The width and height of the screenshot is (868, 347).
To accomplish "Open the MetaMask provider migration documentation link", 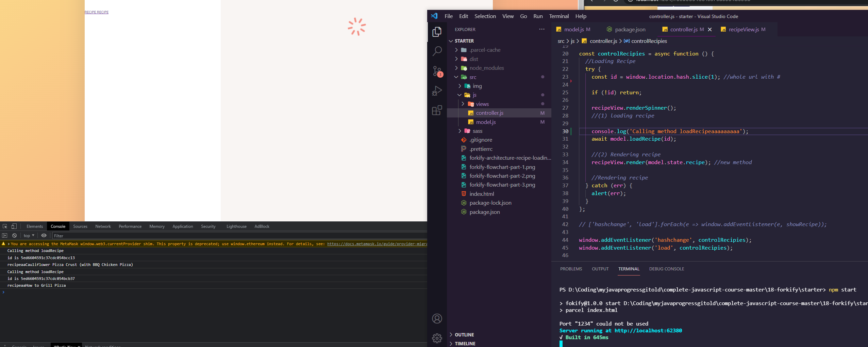I will [374, 244].
